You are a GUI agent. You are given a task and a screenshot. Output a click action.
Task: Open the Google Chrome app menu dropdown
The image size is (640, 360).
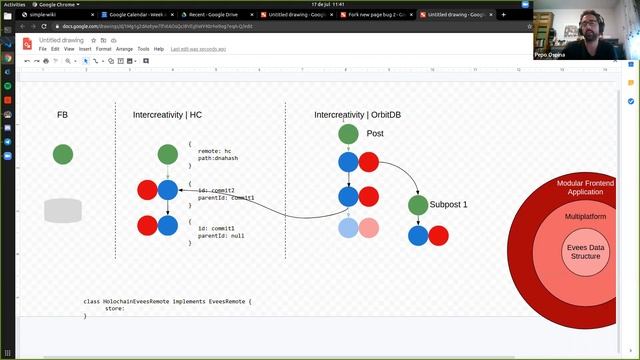pos(56,4)
